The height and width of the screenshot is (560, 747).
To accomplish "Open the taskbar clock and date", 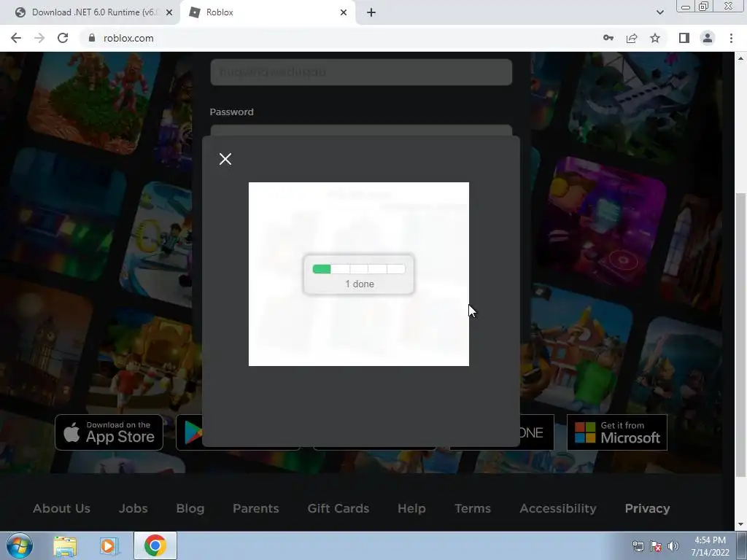I will pos(711,546).
